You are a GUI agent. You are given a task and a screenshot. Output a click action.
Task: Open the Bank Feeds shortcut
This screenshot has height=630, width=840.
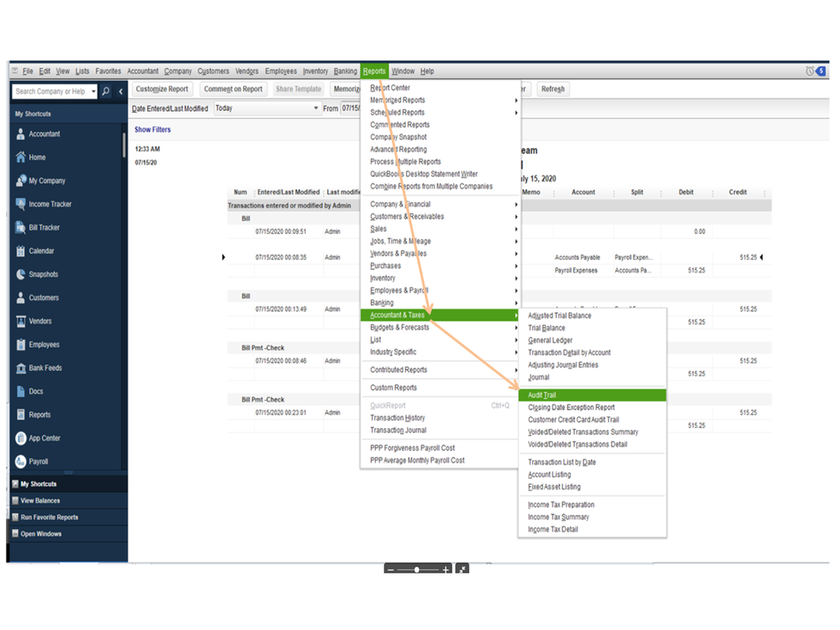pos(40,368)
